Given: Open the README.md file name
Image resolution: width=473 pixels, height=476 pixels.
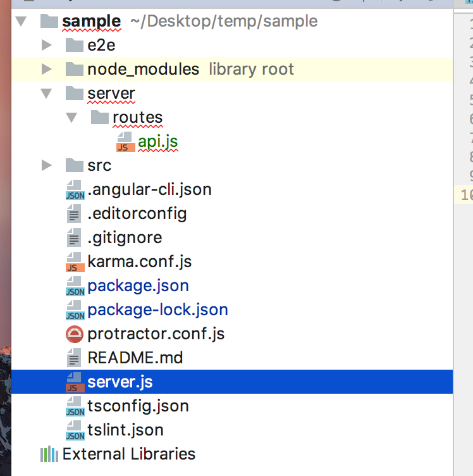Looking at the screenshot, I should (135, 358).
